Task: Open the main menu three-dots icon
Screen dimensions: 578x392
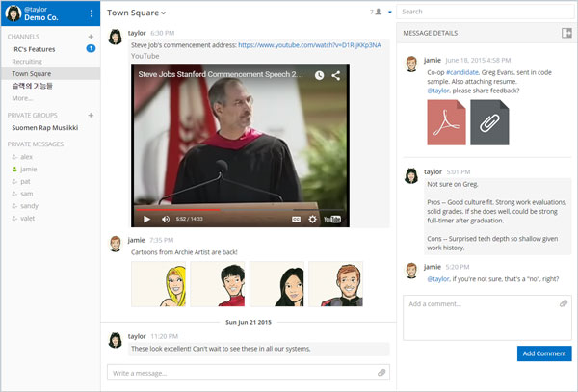Action: pyautogui.click(x=92, y=13)
